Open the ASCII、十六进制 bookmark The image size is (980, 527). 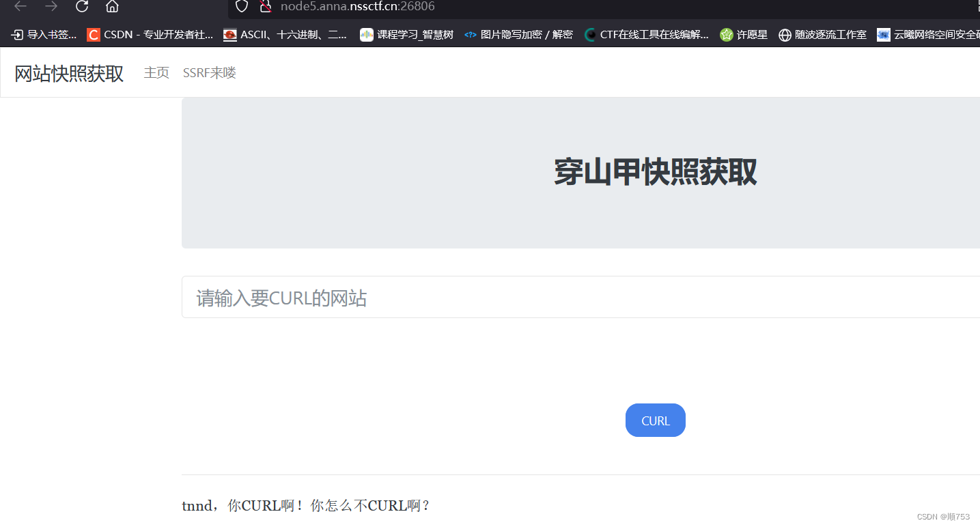tap(285, 35)
